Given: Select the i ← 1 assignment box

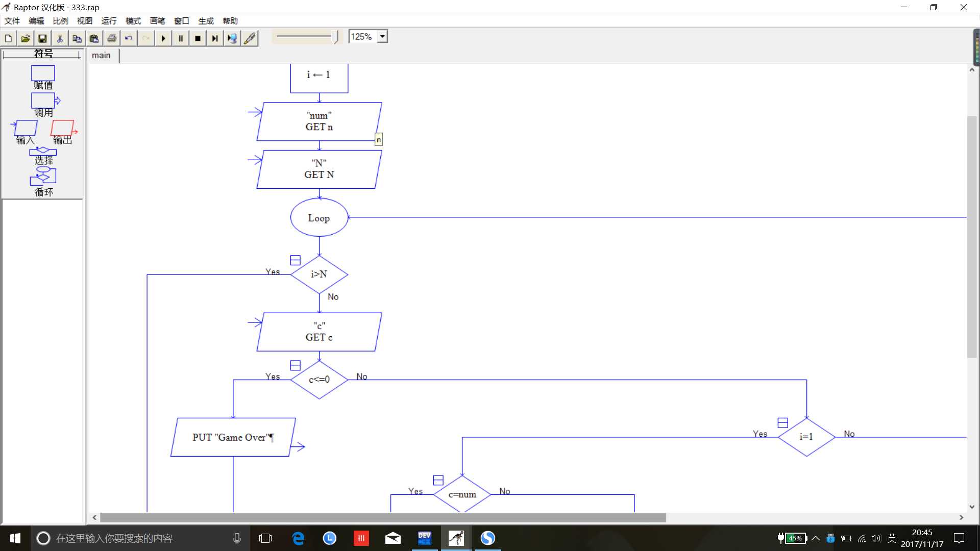Looking at the screenshot, I should click(319, 78).
